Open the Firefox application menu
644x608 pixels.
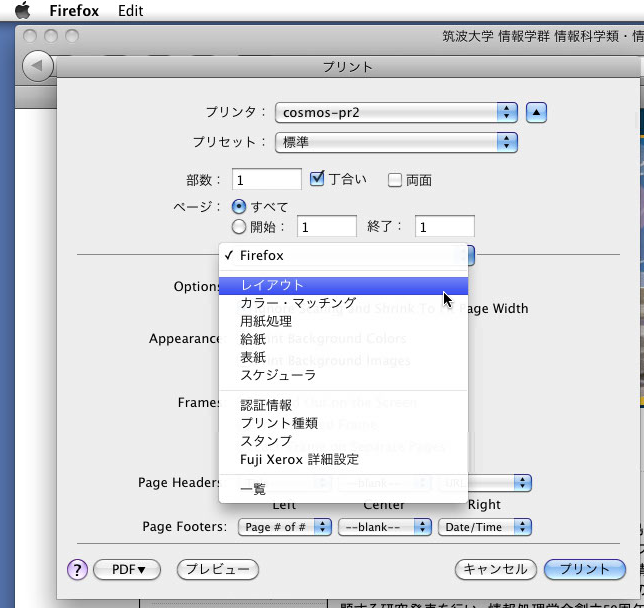pyautogui.click(x=74, y=11)
